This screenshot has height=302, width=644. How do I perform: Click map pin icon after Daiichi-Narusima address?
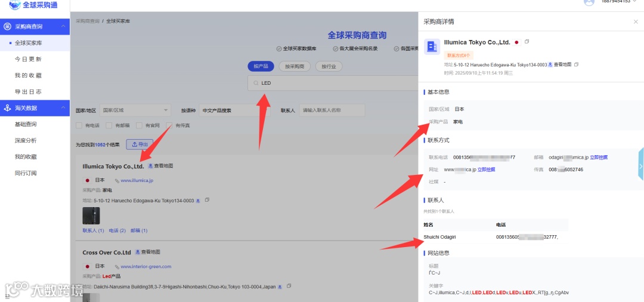tap(280, 286)
